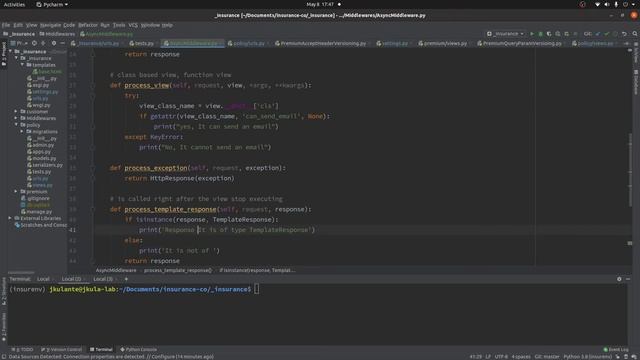Collapse the _insurance root project folder

click(11, 51)
